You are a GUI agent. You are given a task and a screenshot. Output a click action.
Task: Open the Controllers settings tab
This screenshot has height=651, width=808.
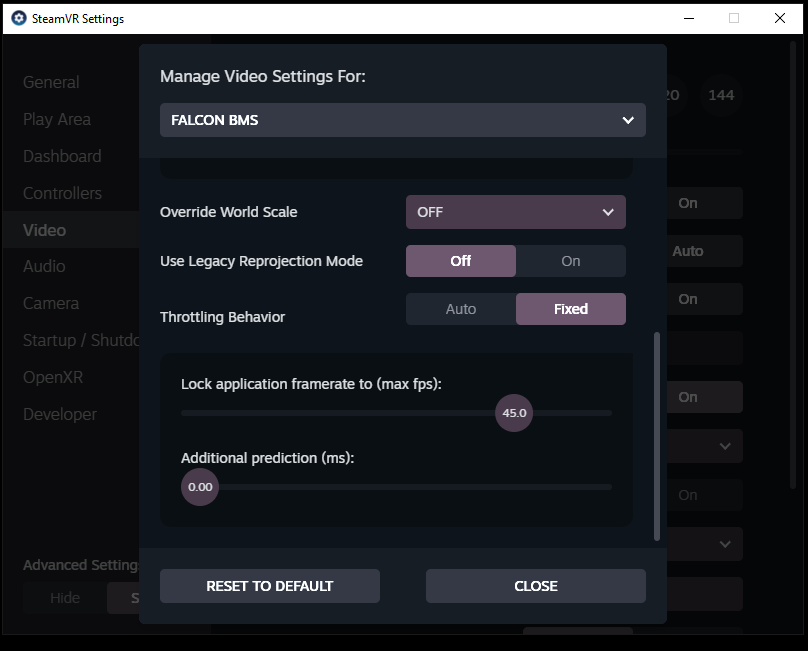click(x=62, y=193)
